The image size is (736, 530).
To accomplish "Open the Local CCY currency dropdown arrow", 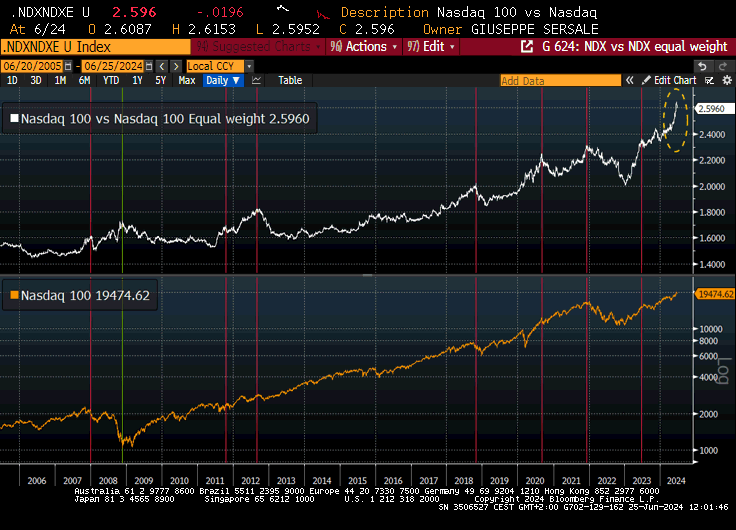I will (249, 66).
